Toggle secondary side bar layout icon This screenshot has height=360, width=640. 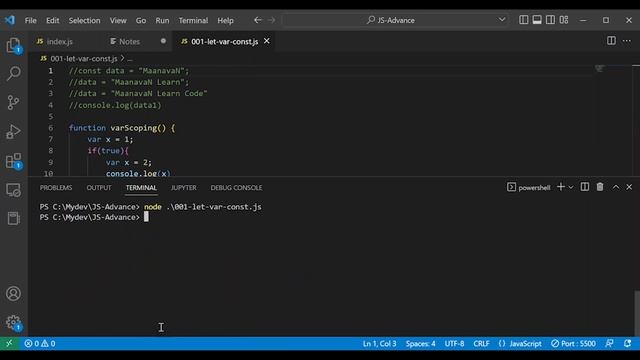(550, 20)
